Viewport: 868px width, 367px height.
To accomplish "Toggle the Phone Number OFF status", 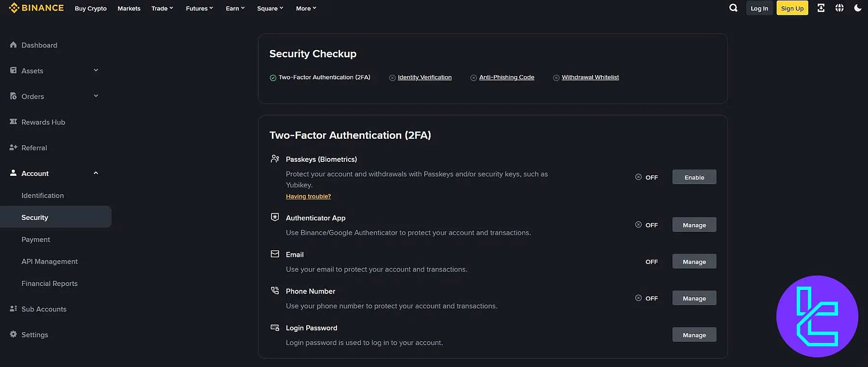I will pyautogui.click(x=646, y=298).
